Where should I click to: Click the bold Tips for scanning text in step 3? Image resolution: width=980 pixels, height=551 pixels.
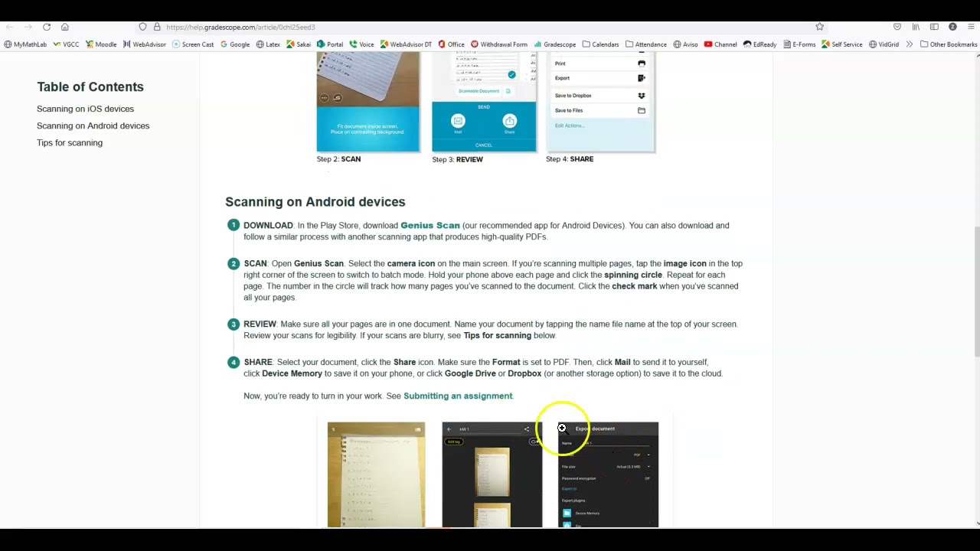[x=497, y=335]
